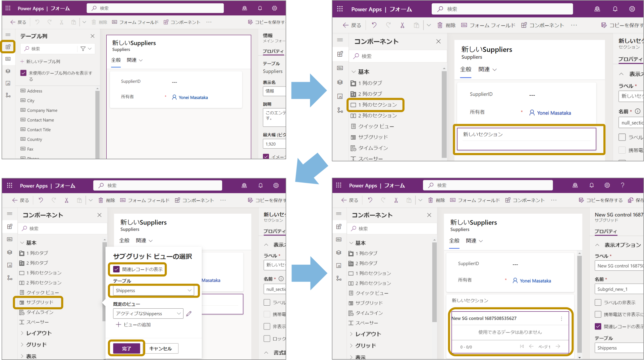This screenshot has height=360, width=644.
Task: Click layers tree icon in bottom-left rail
Action: coord(10,252)
